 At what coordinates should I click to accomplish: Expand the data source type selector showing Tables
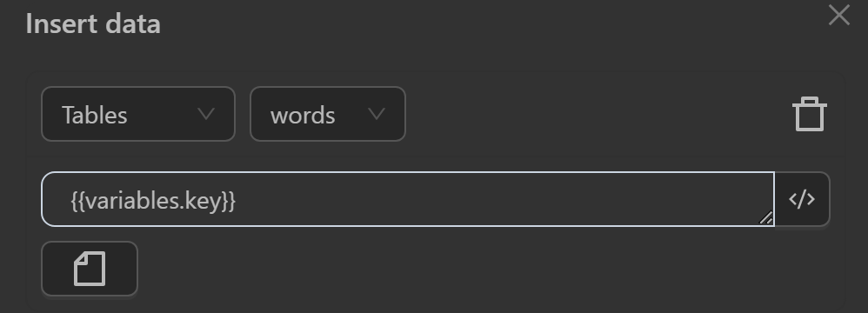pos(138,114)
